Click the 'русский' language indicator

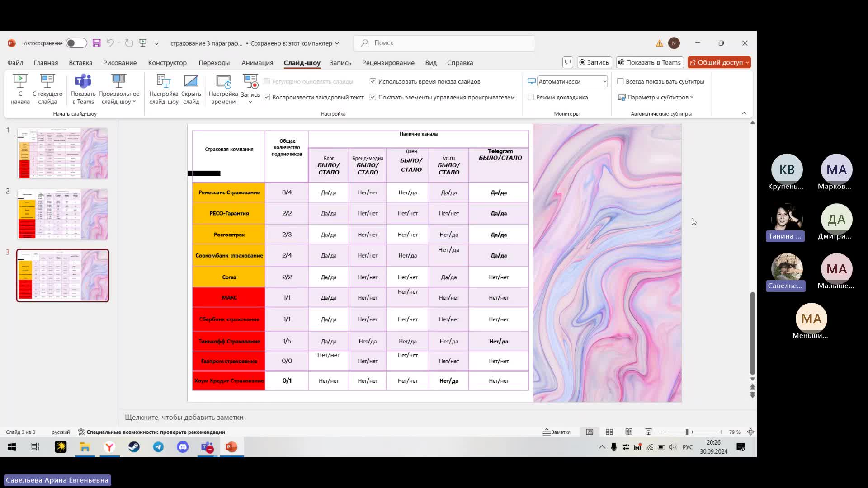pyautogui.click(x=61, y=432)
